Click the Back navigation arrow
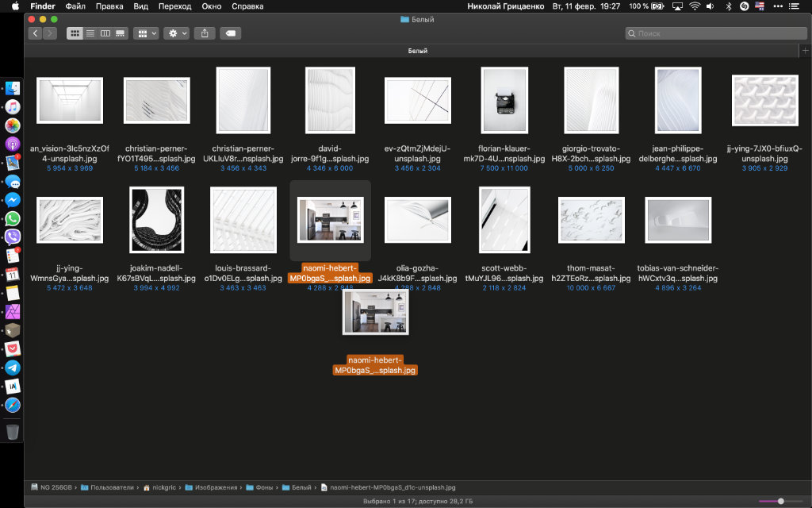The image size is (812, 508). tap(36, 33)
